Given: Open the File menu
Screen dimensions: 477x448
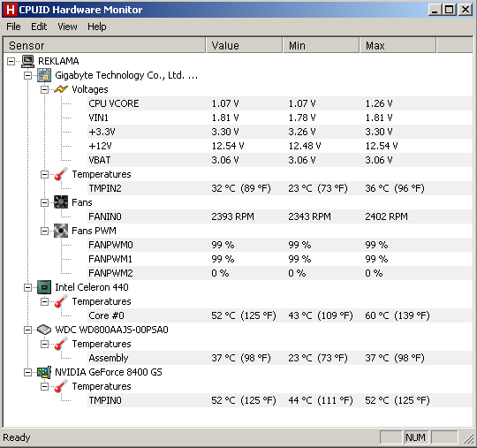Looking at the screenshot, I should (13, 27).
